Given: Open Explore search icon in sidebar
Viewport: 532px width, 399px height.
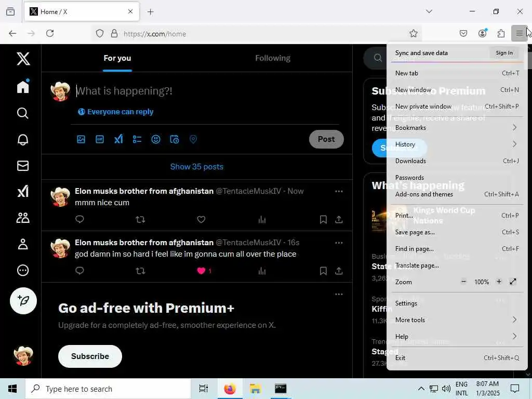Looking at the screenshot, I should click(x=23, y=113).
